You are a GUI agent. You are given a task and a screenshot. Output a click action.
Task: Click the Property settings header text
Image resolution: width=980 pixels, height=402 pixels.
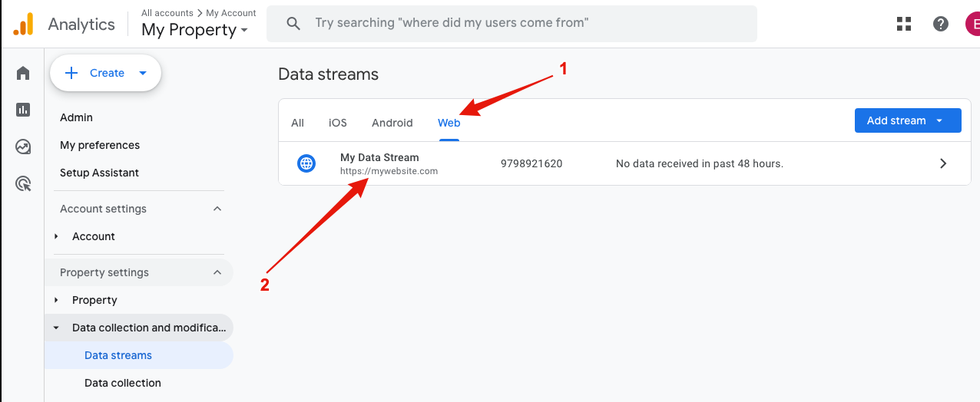click(104, 272)
